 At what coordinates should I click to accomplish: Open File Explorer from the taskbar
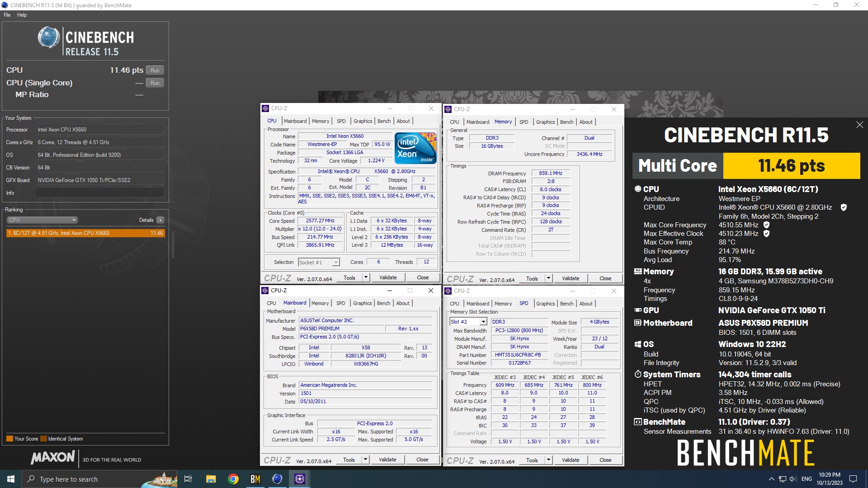pos(211,479)
